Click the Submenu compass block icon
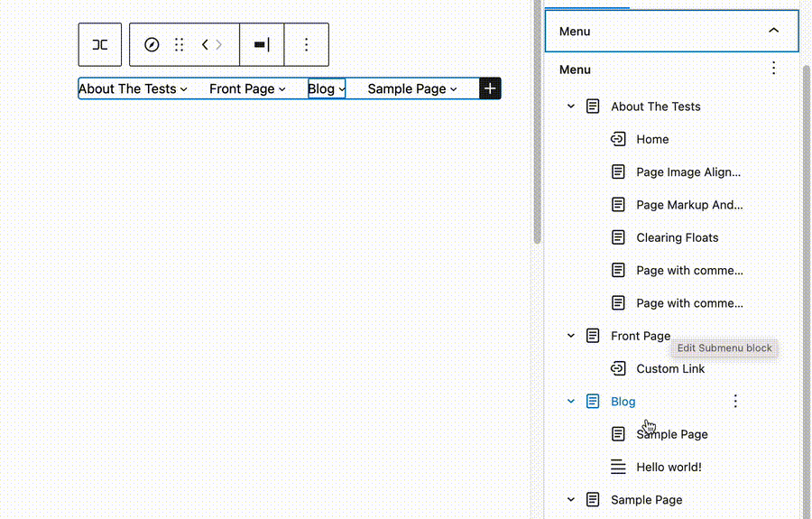This screenshot has width=812, height=519. point(152,44)
